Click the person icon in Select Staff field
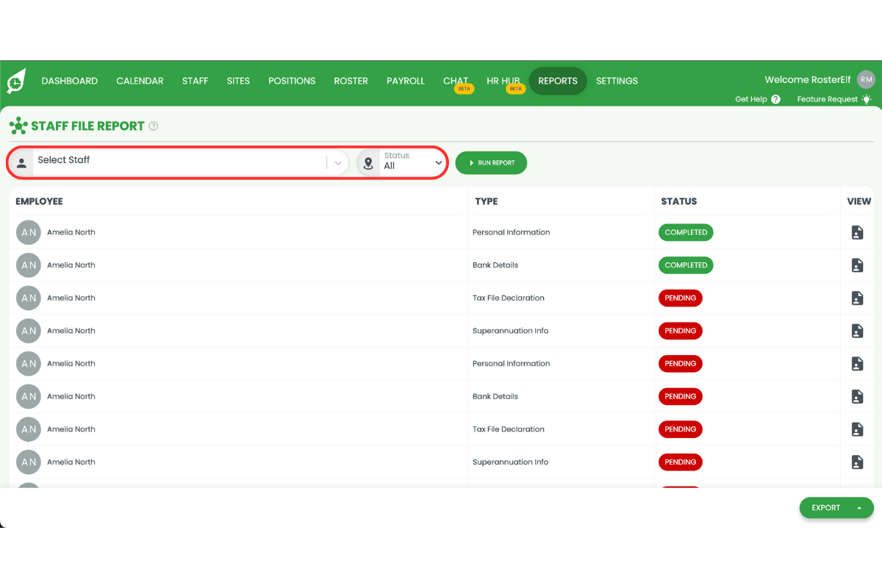 point(21,162)
